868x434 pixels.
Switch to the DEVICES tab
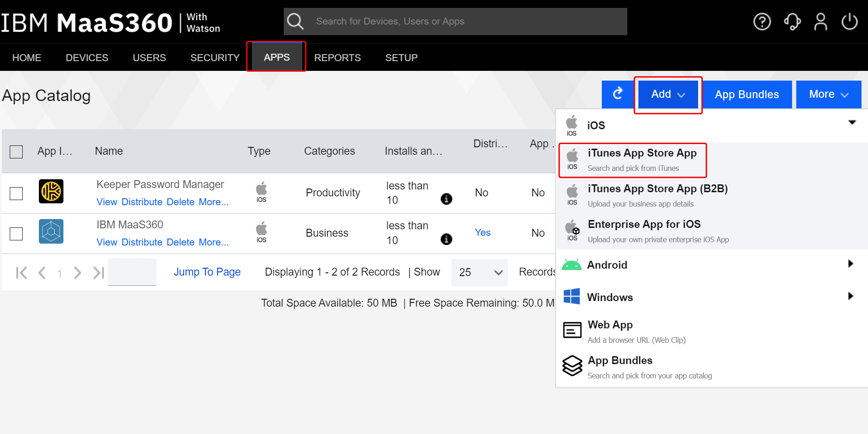[x=87, y=58]
